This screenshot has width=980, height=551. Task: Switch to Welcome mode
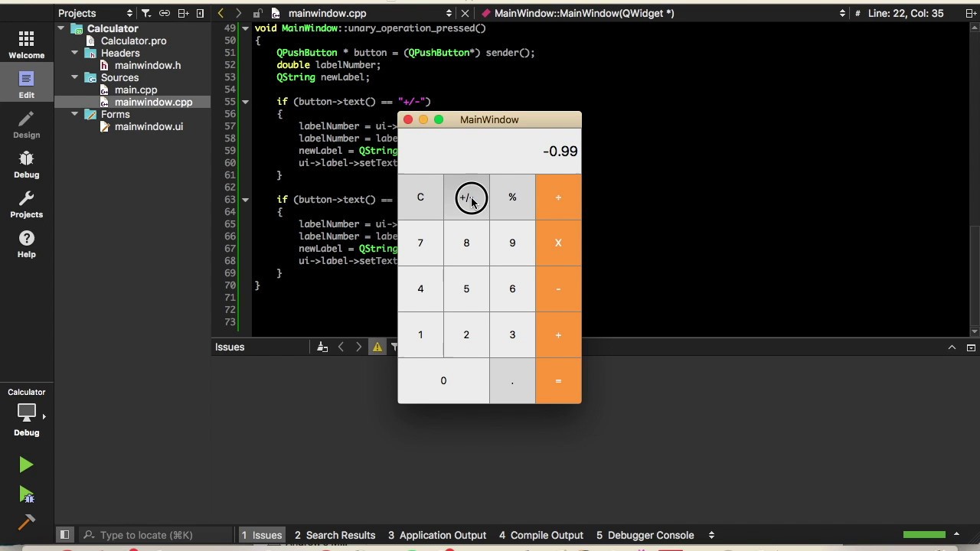pyautogui.click(x=27, y=45)
